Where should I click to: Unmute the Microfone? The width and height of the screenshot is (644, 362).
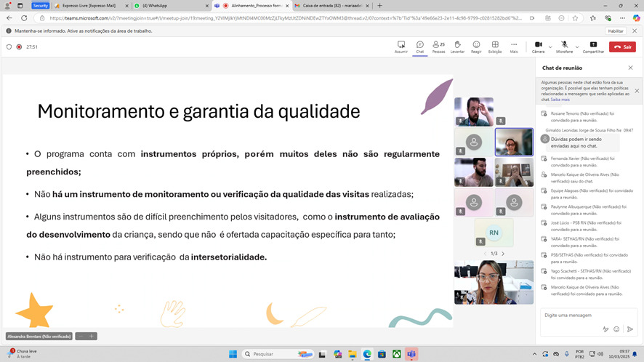point(564,45)
